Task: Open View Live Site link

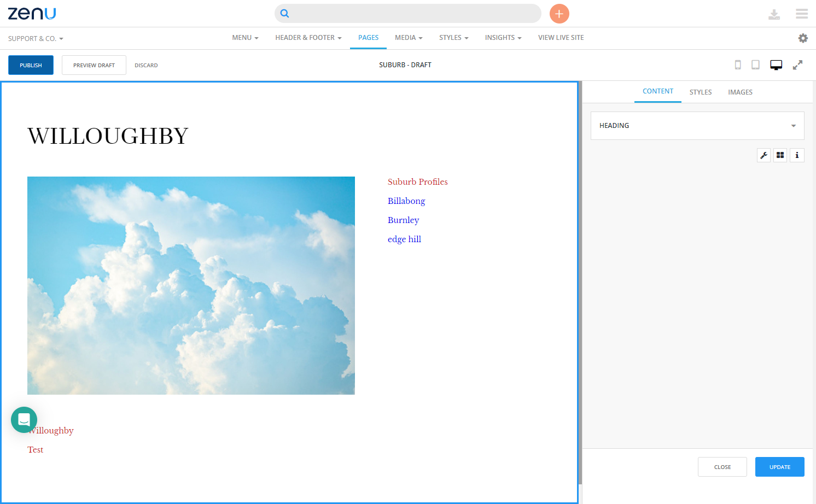Action: pos(561,38)
